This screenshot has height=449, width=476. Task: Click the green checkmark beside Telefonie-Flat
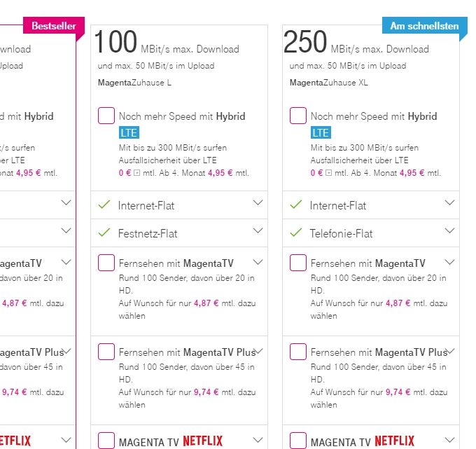point(296,233)
